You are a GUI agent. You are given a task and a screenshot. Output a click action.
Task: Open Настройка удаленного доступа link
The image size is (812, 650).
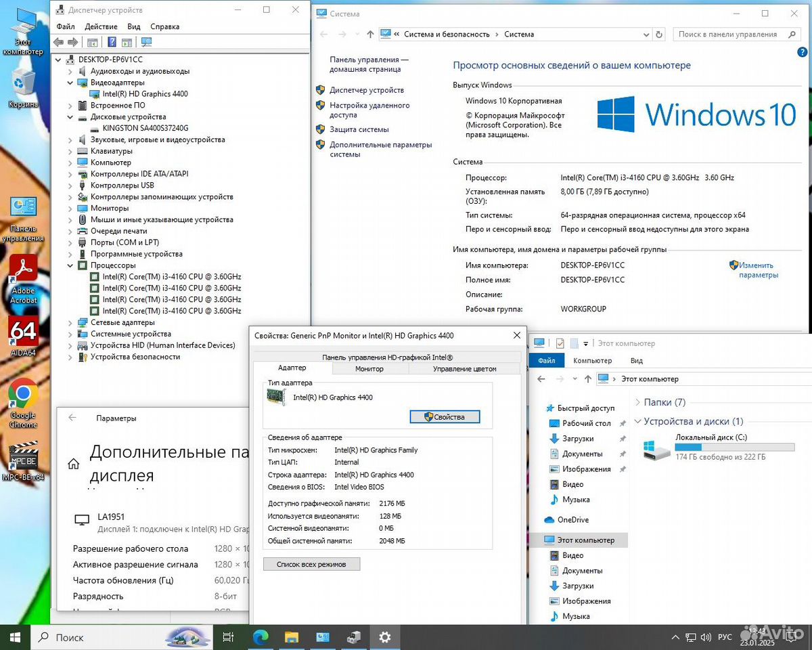click(x=369, y=110)
